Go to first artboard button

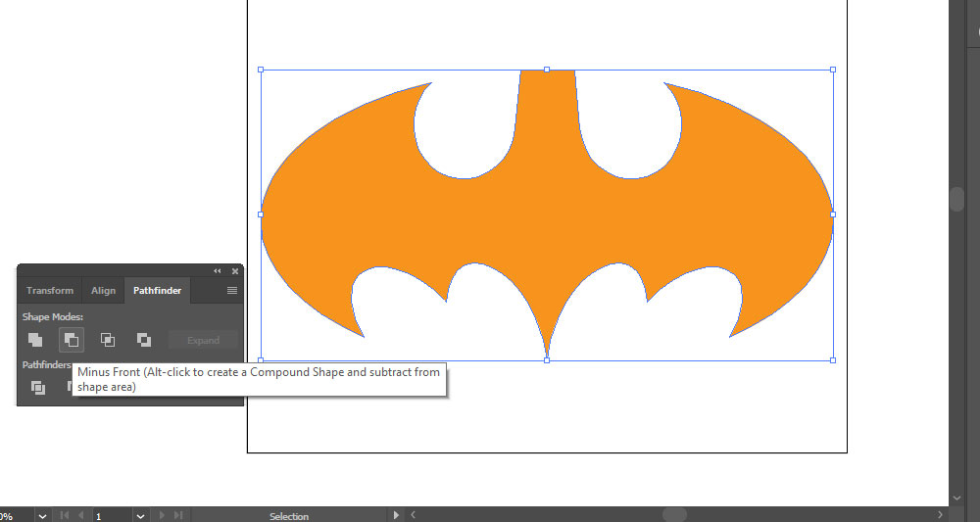point(64,516)
